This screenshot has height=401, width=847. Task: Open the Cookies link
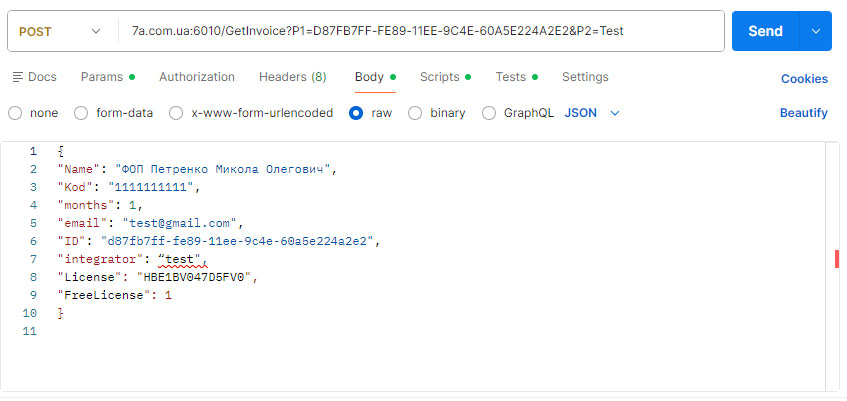804,78
